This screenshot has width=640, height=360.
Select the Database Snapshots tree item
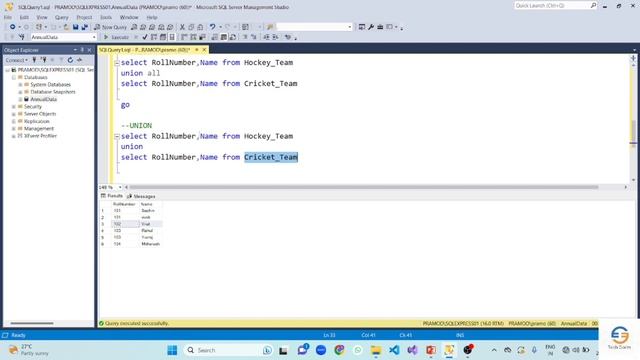(53, 92)
